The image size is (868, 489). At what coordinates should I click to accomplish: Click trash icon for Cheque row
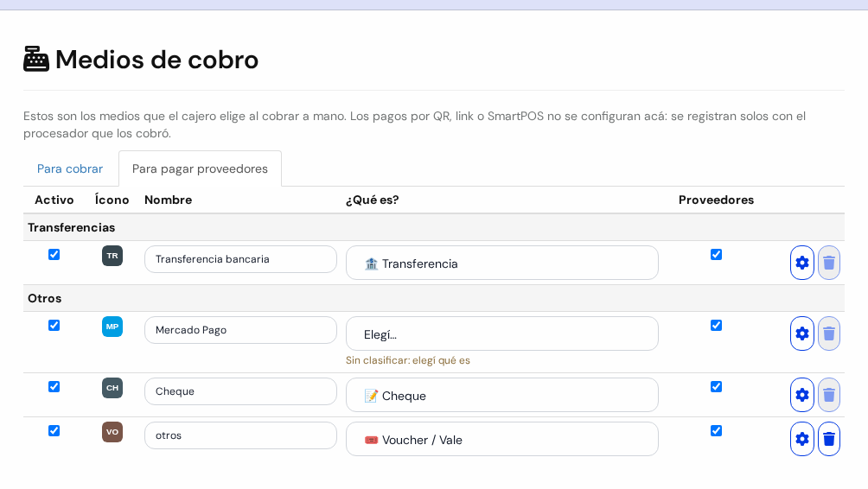coord(829,395)
